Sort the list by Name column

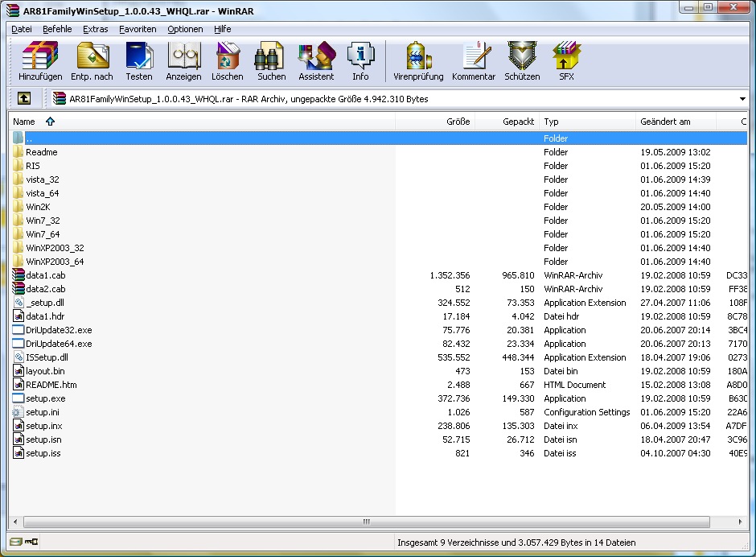click(x=202, y=122)
